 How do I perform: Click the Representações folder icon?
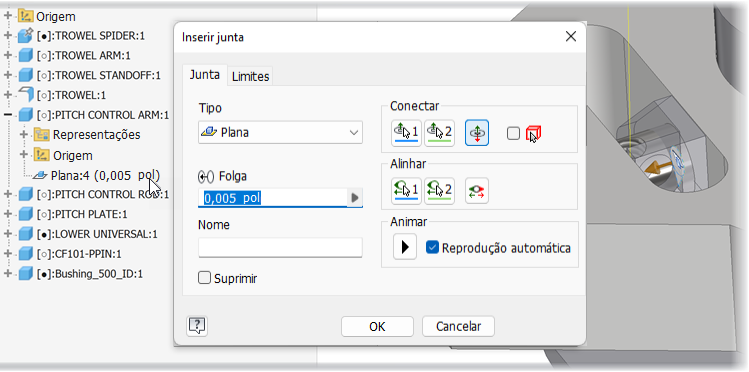(x=42, y=135)
